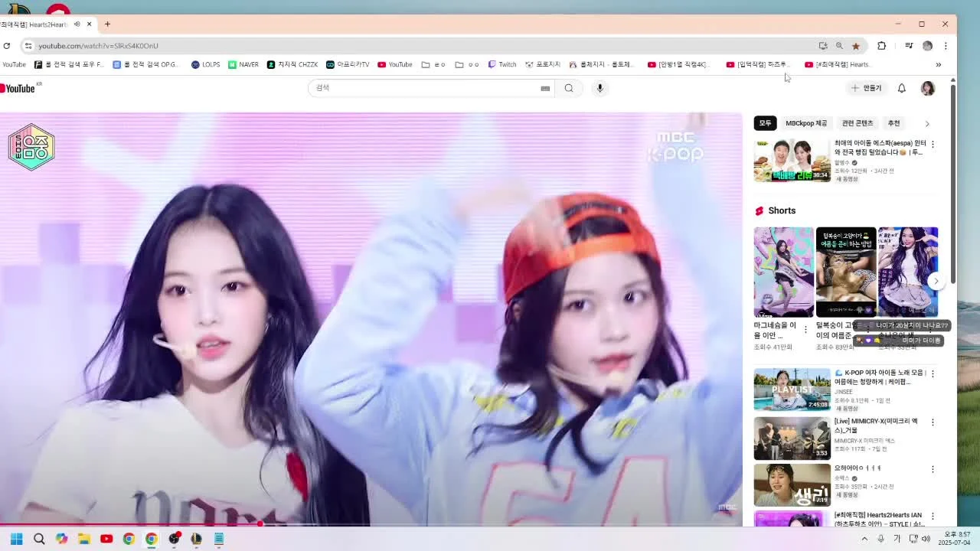Seek on the video's red progress bar
The width and height of the screenshot is (980, 551).
pyautogui.click(x=371, y=525)
